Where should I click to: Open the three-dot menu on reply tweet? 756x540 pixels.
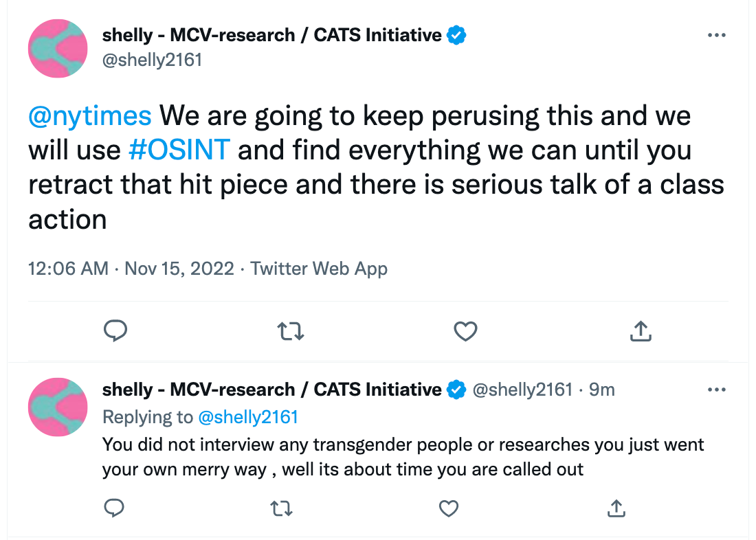click(716, 390)
